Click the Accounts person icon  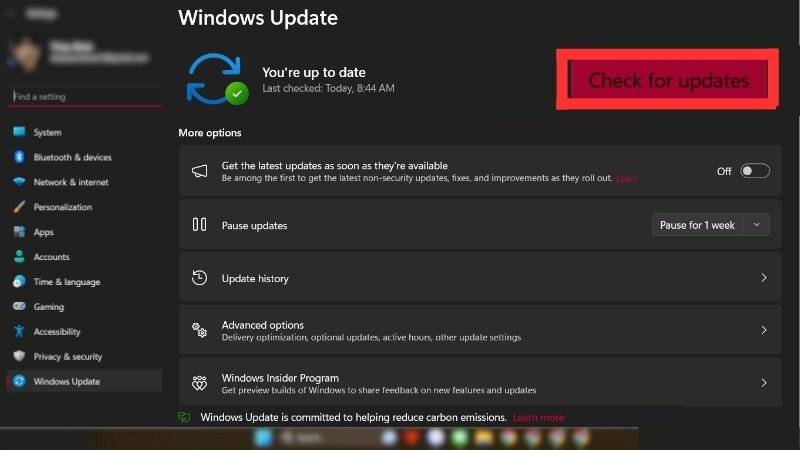[x=19, y=256]
